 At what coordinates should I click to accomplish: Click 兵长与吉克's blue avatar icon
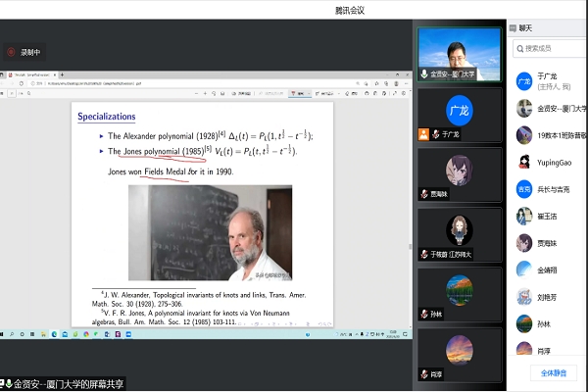(x=524, y=189)
